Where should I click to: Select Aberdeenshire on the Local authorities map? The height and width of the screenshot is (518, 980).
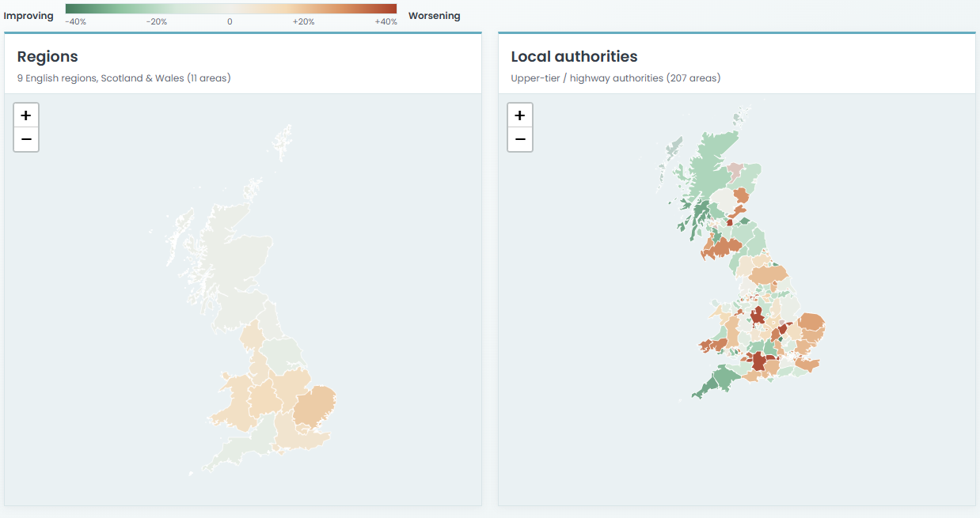coord(748,176)
